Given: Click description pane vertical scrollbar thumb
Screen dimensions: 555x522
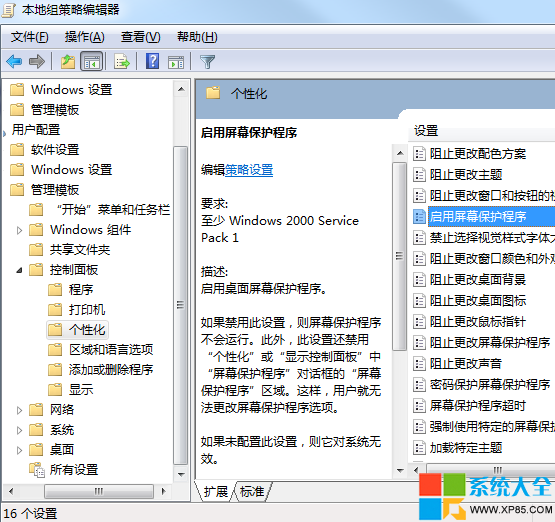Looking at the screenshot, I should [400, 256].
